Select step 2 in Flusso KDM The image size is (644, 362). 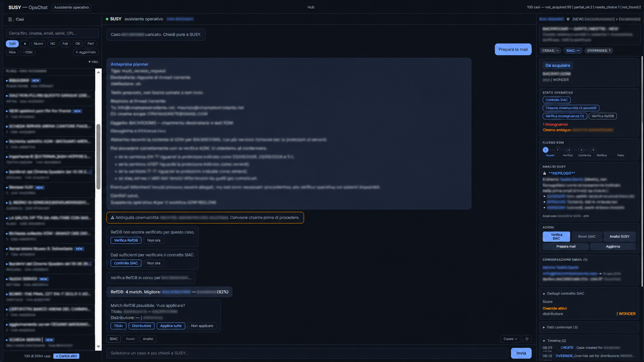point(557,150)
